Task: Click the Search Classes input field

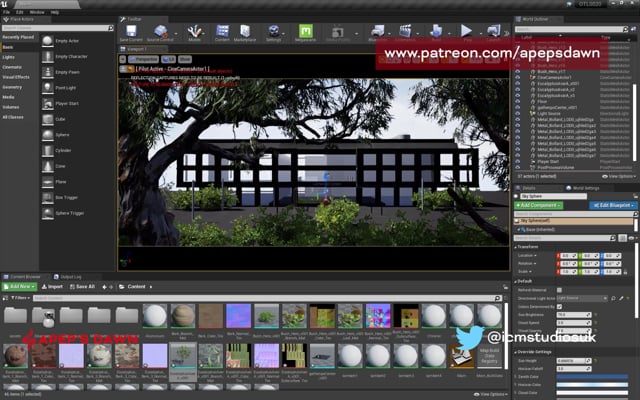Action: (55, 28)
